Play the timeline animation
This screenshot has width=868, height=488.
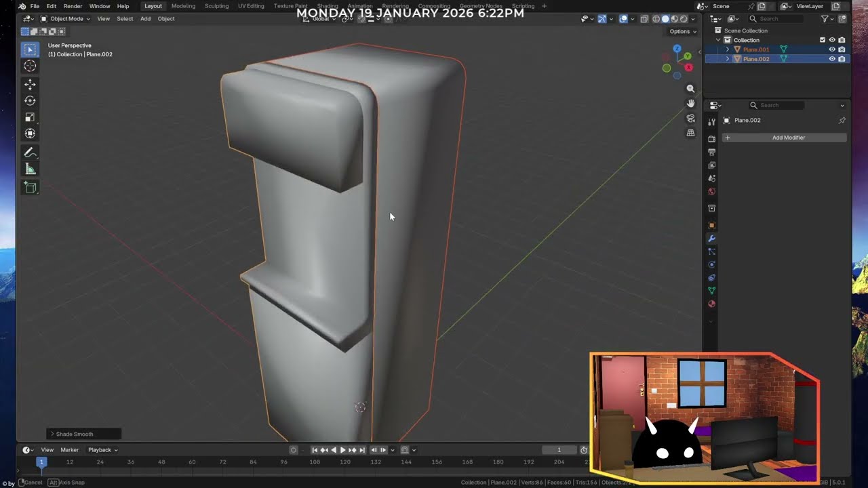342,450
